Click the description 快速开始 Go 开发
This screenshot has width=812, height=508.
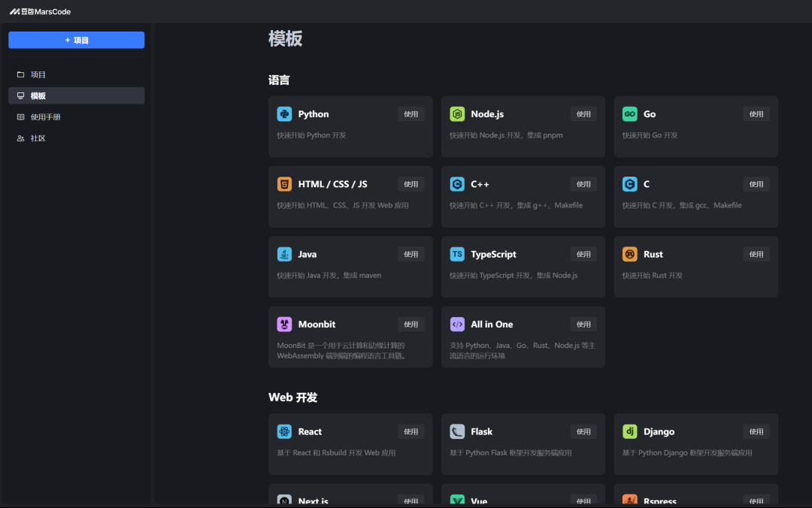pos(650,135)
